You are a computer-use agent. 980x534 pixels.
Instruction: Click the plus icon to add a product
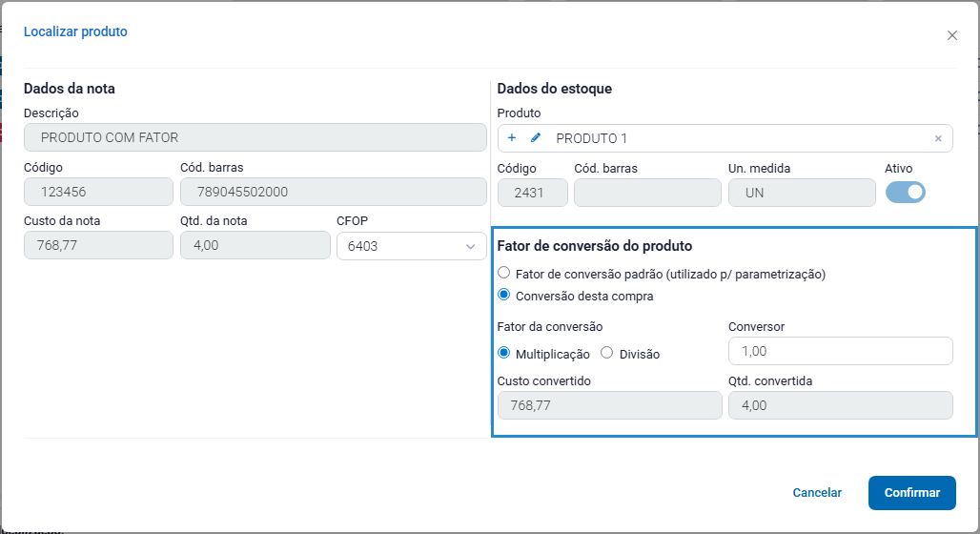click(512, 138)
